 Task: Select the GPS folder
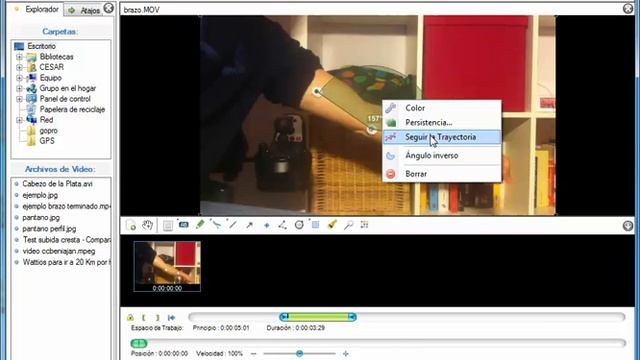tap(47, 141)
